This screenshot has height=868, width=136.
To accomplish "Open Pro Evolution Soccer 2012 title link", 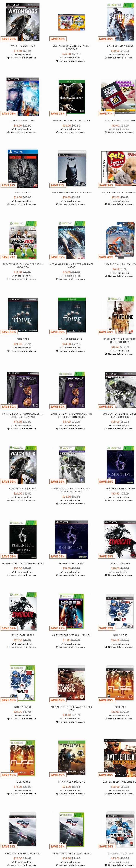I will [x=23, y=266].
